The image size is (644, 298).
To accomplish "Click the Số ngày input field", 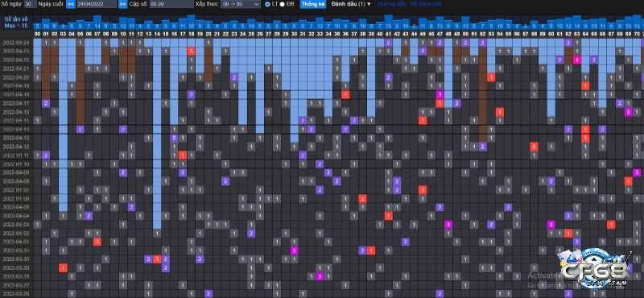I will click(30, 4).
